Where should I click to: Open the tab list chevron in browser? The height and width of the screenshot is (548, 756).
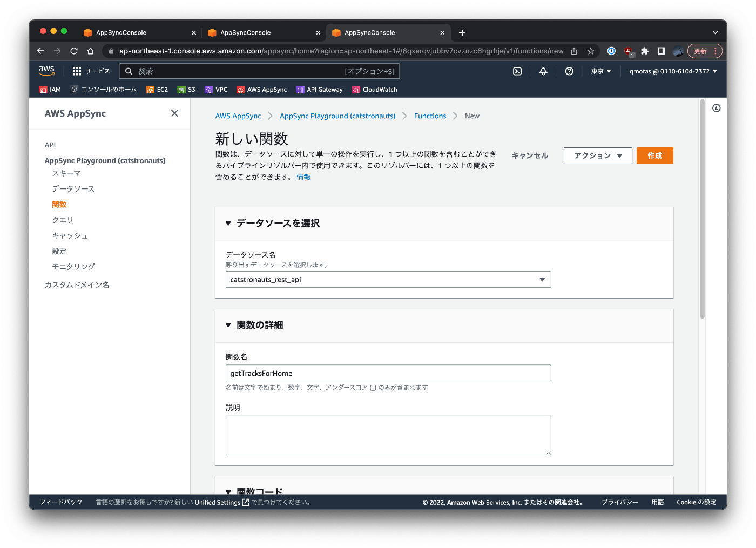tap(715, 32)
